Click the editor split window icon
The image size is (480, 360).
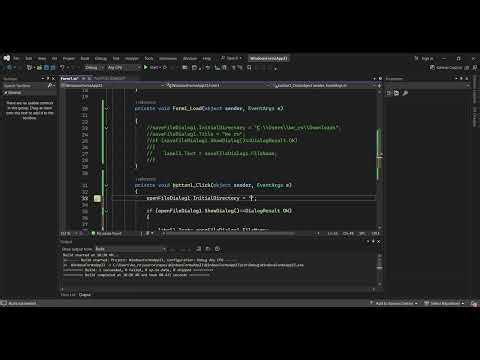tap(380, 86)
